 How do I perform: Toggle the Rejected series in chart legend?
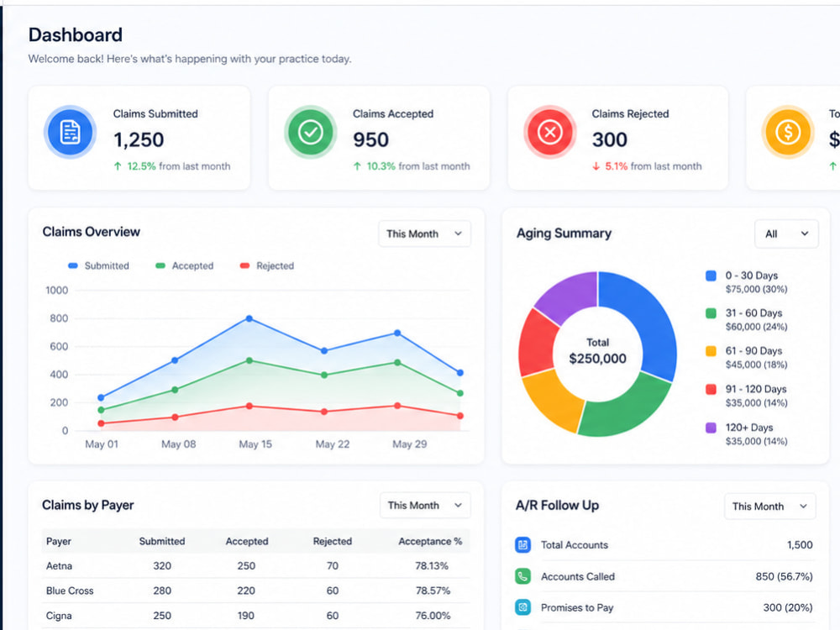pyautogui.click(x=267, y=265)
